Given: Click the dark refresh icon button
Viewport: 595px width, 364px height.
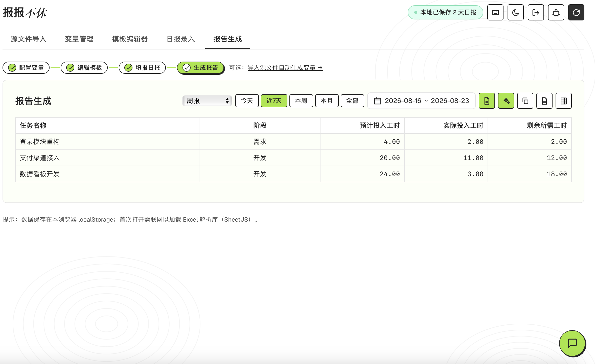Looking at the screenshot, I should [x=576, y=12].
